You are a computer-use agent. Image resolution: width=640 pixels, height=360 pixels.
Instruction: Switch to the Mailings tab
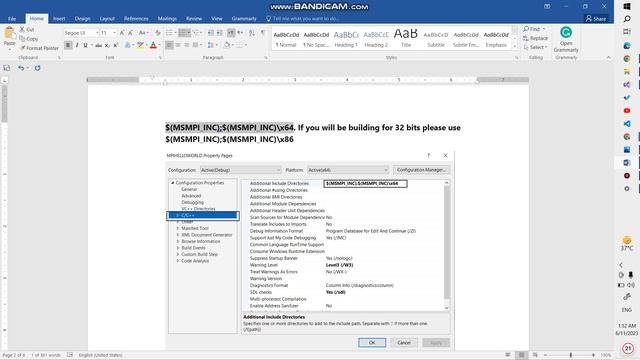click(167, 18)
